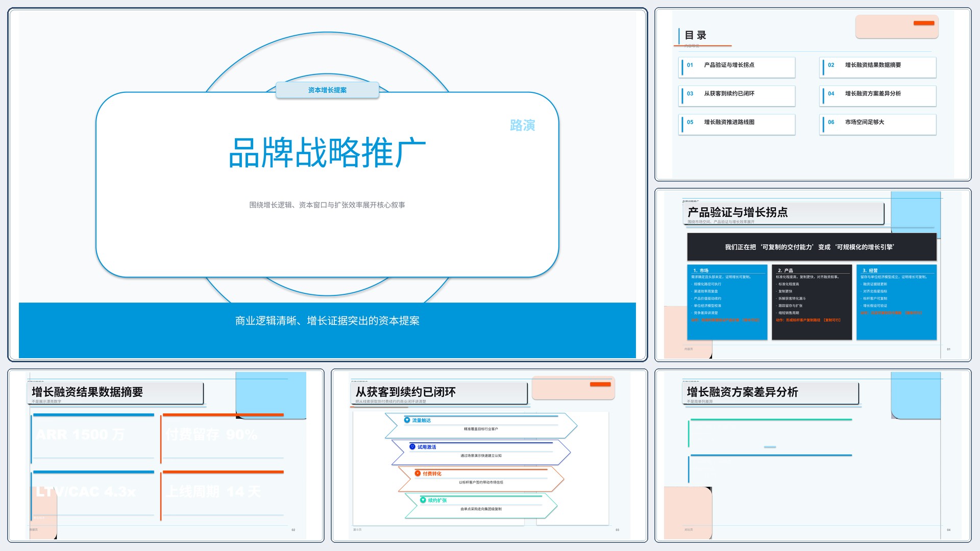Click funnel description 通过场景演示快速建立认知
Screen dimensions: 980x551
pos(481,456)
